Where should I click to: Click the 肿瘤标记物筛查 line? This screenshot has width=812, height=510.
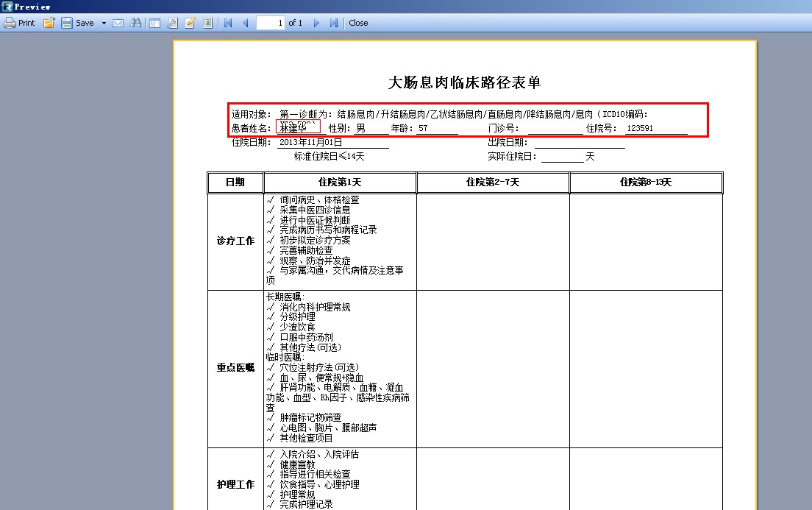tap(304, 417)
